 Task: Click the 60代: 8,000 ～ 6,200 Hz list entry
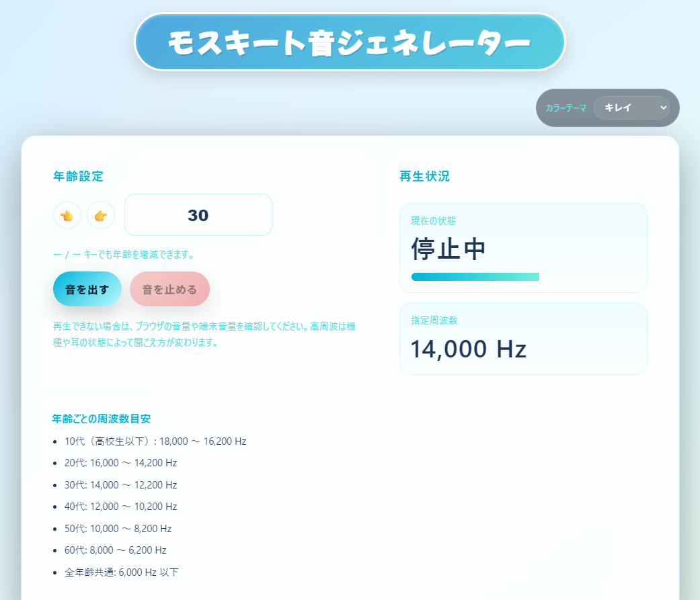(115, 550)
